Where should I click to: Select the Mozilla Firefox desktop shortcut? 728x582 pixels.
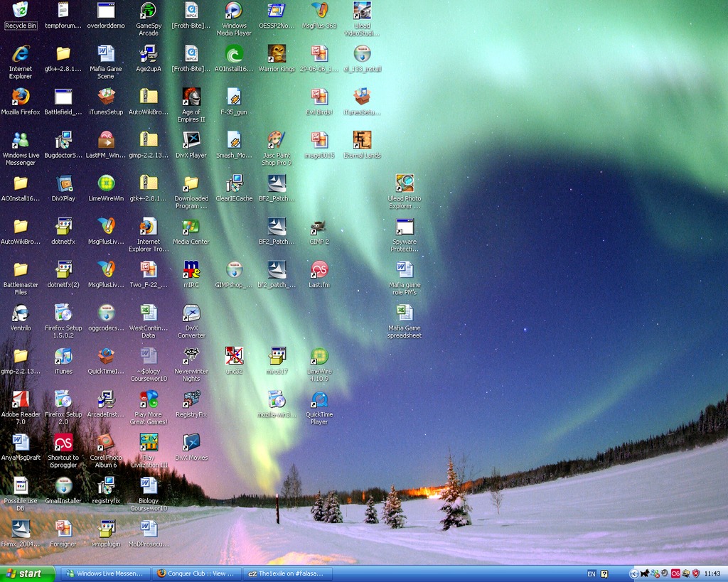point(20,97)
